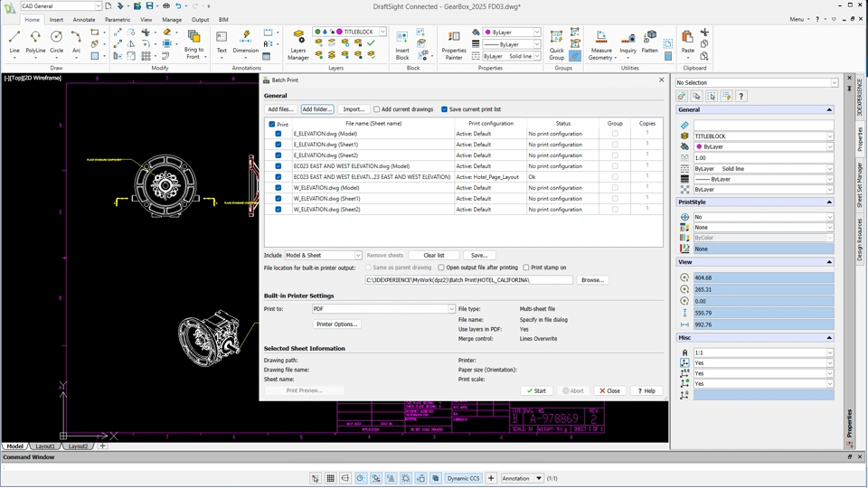Click the magenta ByLayer color swatch in ribbon
Screen dimensions: 868x488
(489, 32)
